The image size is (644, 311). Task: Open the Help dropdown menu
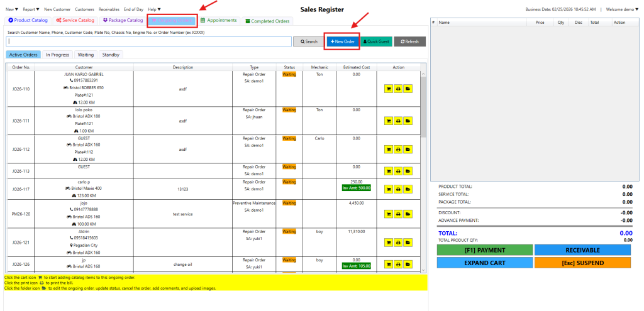click(154, 9)
